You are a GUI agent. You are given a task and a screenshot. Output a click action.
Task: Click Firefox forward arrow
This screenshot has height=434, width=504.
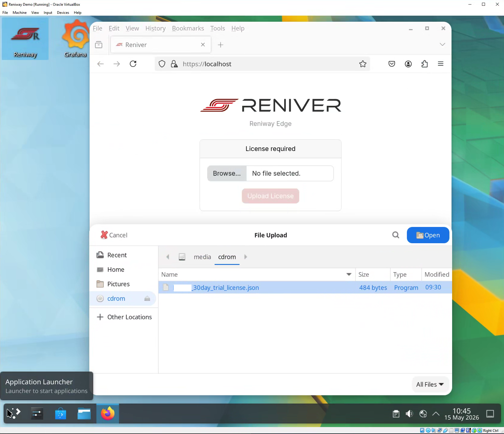coord(117,64)
